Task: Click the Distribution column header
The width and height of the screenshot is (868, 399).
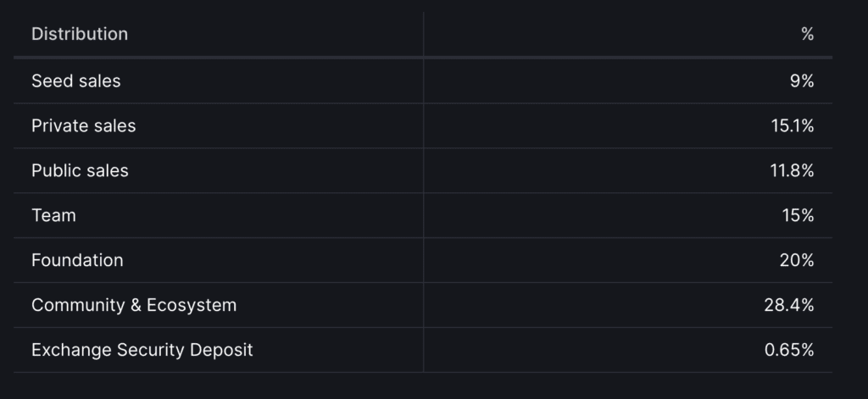Action: pos(80,34)
